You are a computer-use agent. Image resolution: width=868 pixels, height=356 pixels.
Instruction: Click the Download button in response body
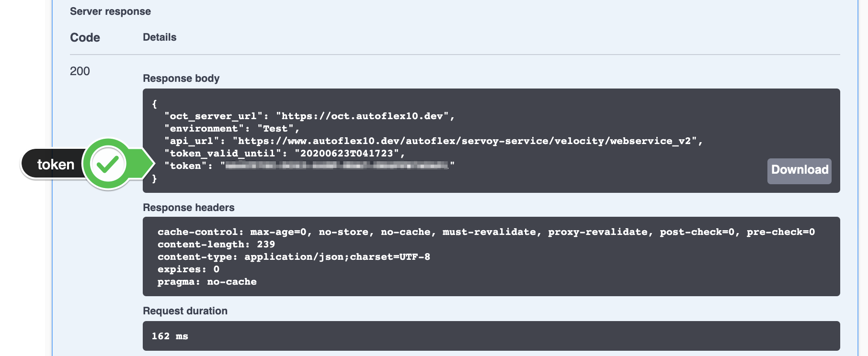tap(799, 171)
